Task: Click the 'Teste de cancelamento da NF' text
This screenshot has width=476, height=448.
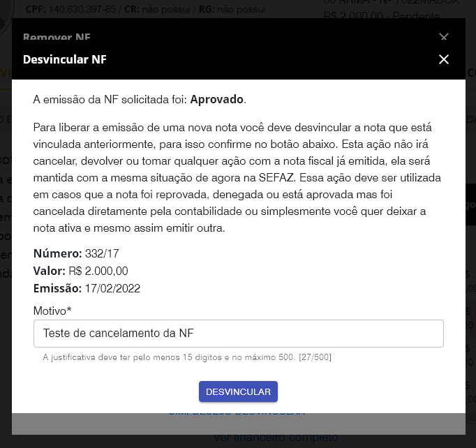Action: [118, 334]
